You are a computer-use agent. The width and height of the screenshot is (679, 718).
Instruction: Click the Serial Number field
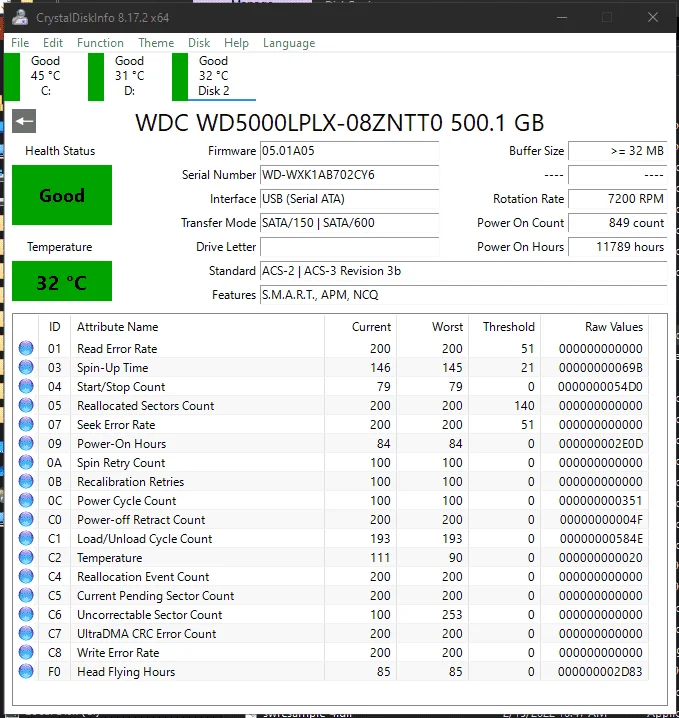pos(350,174)
